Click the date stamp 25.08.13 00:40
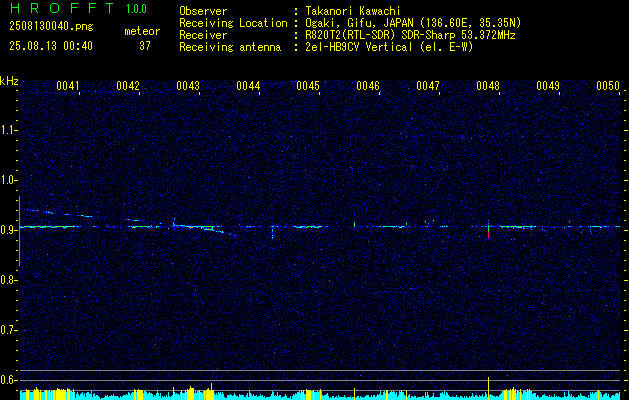 pyautogui.click(x=51, y=46)
